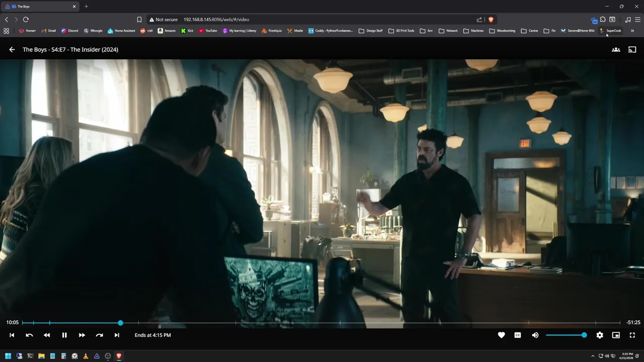This screenshot has width=644, height=362.
Task: Open the browser extensions puzzle icon
Action: (603, 20)
